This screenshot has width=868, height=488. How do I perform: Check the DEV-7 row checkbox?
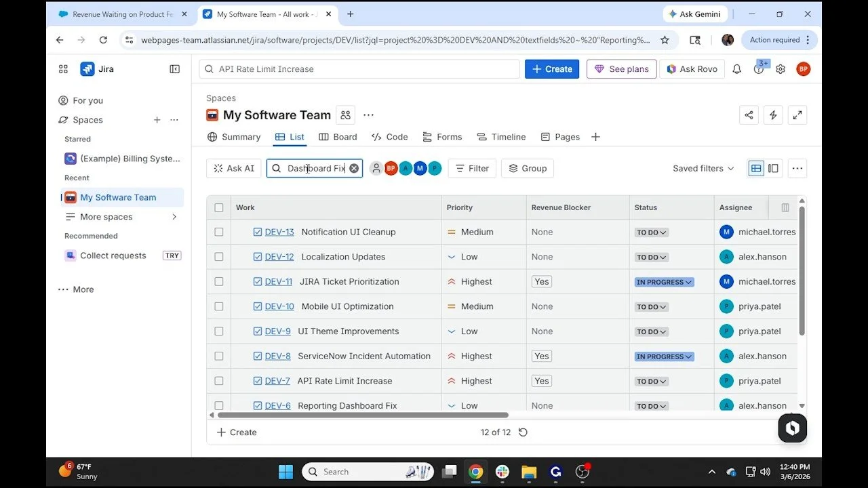coord(218,381)
